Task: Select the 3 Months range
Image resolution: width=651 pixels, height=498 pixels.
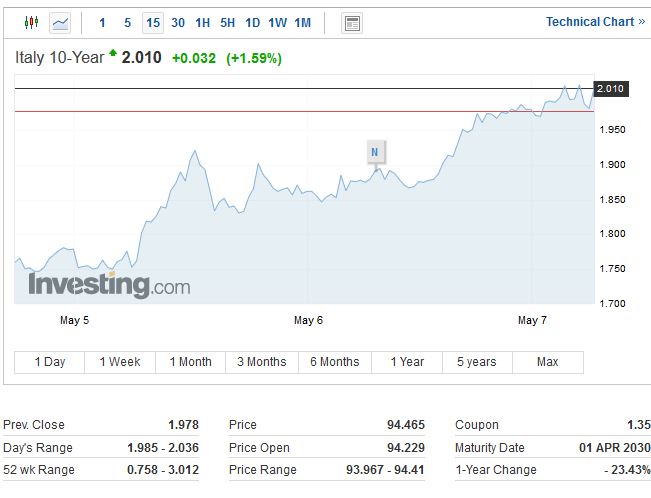Action: click(262, 362)
